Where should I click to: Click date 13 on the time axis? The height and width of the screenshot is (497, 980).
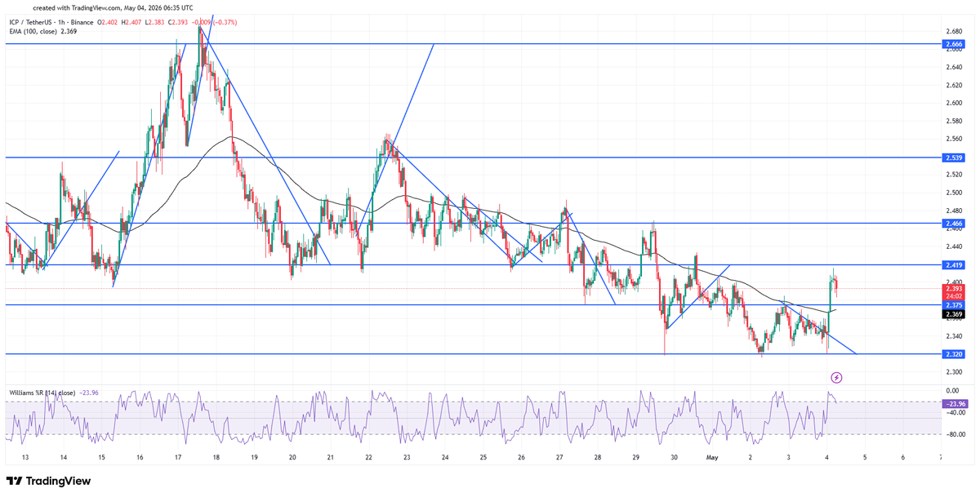point(26,459)
